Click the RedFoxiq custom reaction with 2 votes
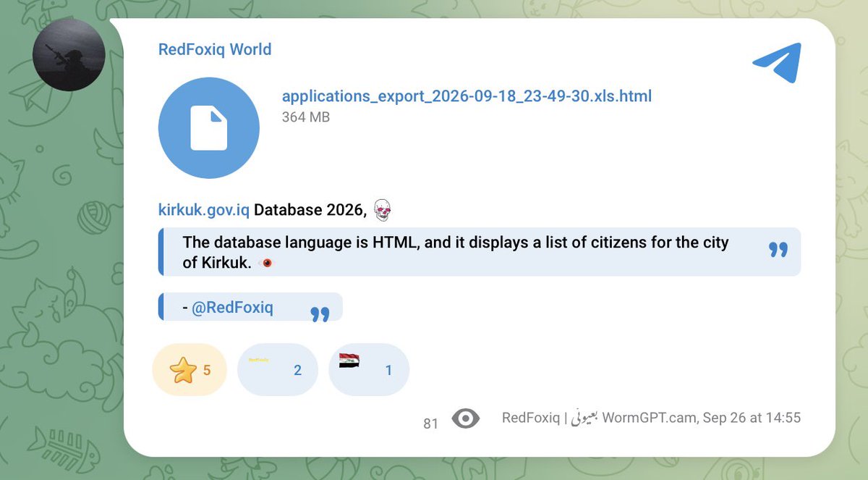Screen dimensions: 868x480 click(x=278, y=370)
